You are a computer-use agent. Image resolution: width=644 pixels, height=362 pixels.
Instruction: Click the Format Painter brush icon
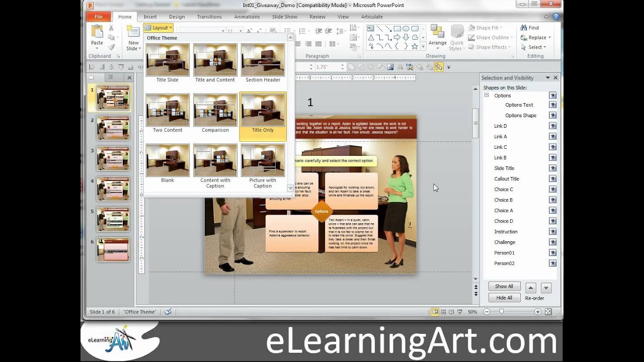pos(111,47)
